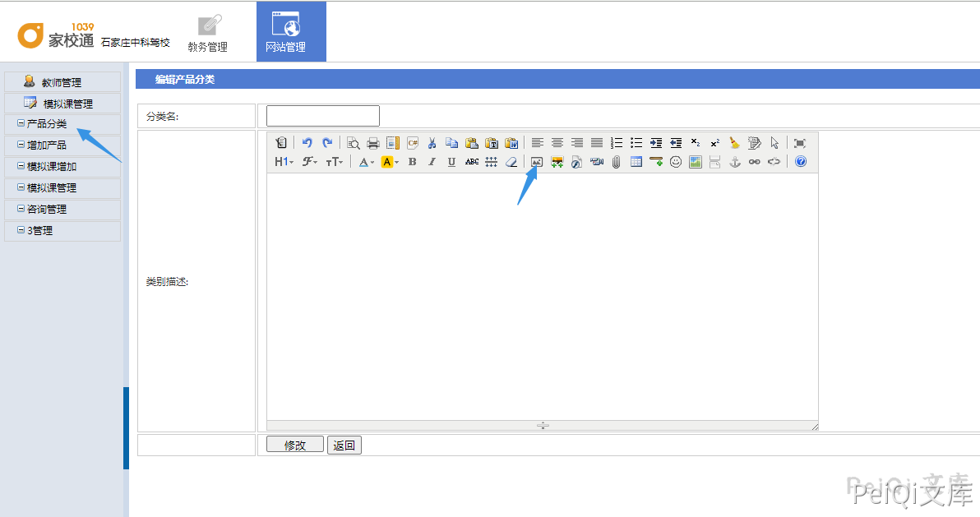
Task: Center align text
Action: click(557, 142)
